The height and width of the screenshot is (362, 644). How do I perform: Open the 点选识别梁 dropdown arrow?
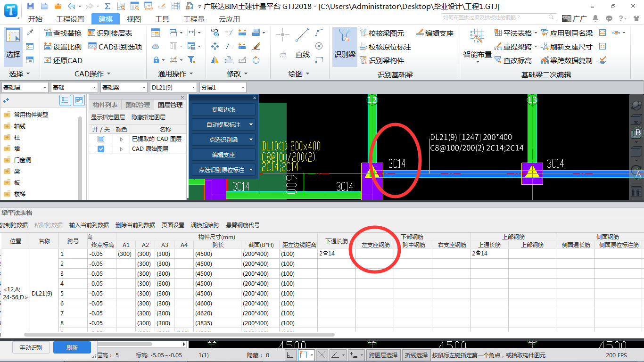click(251, 140)
